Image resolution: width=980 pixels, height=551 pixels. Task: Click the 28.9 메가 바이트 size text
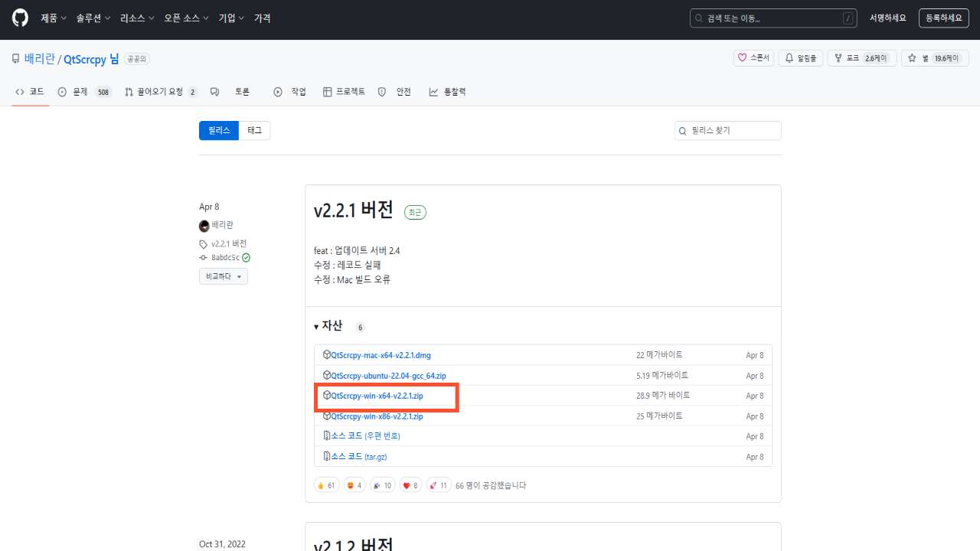[663, 396]
